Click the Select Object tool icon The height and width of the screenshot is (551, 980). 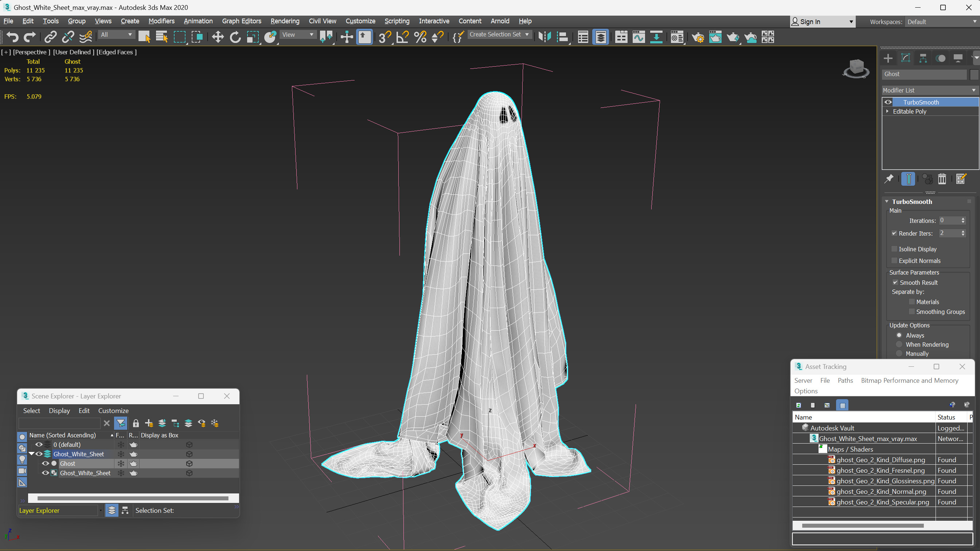point(143,37)
